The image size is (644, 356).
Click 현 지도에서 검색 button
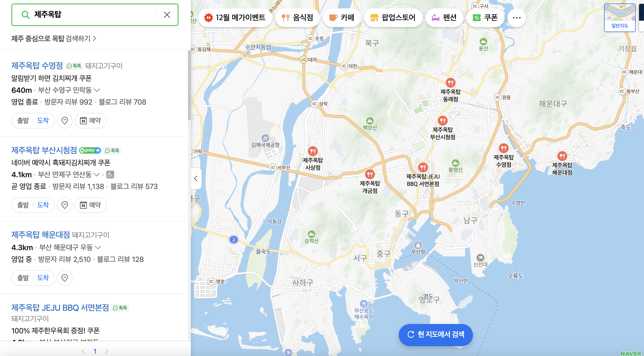435,335
